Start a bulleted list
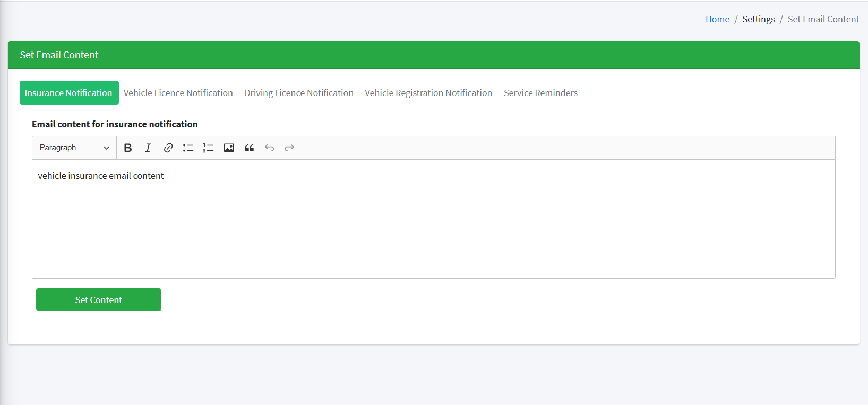This screenshot has height=405, width=868. point(188,148)
